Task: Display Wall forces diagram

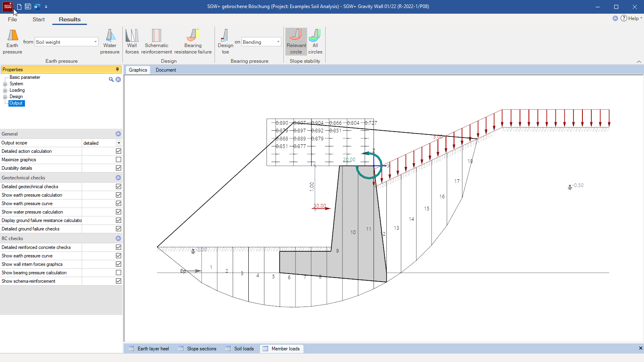Action: pyautogui.click(x=132, y=41)
